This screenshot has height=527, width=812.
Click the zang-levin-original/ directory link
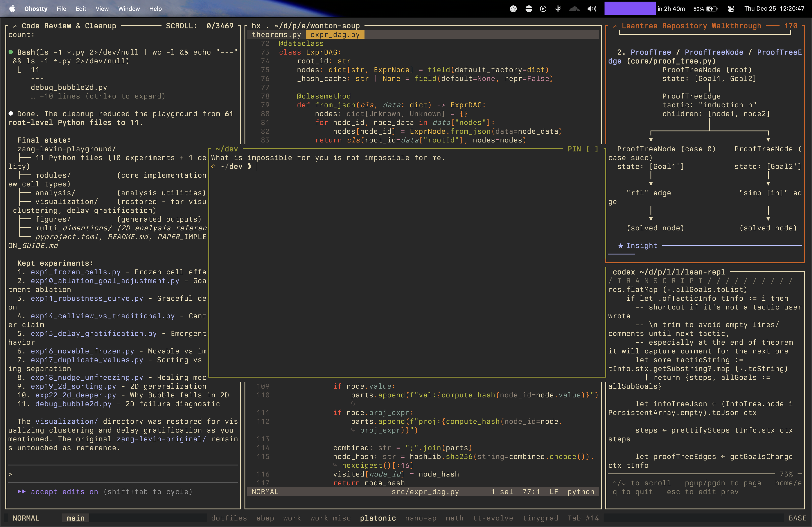pos(161,439)
